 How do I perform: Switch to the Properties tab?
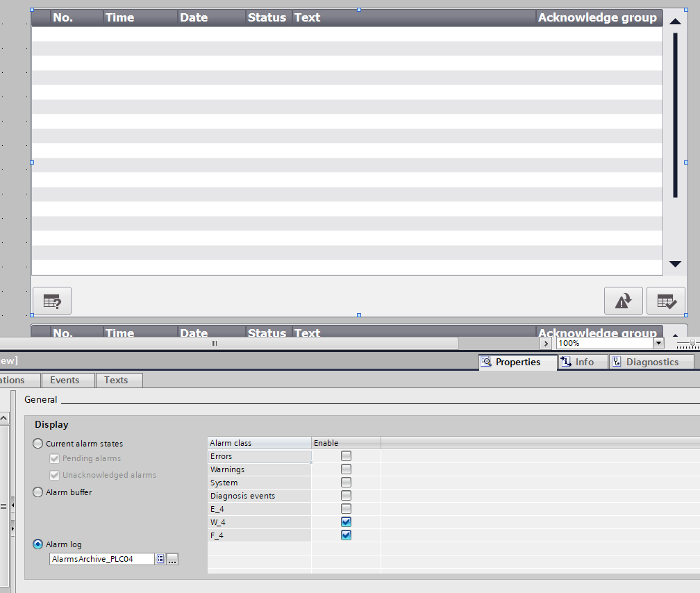click(x=518, y=362)
